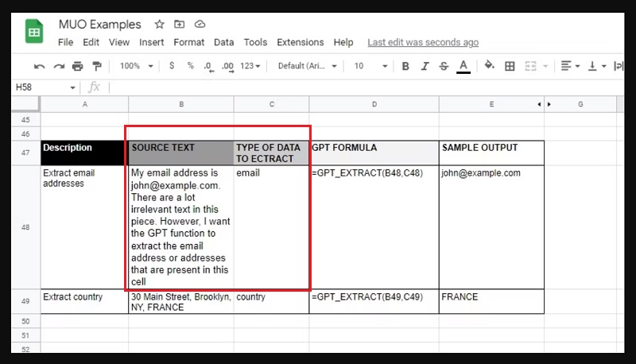Viewport: 636px width, 364px height.
Task: Open text wrapping option
Action: pos(619,66)
